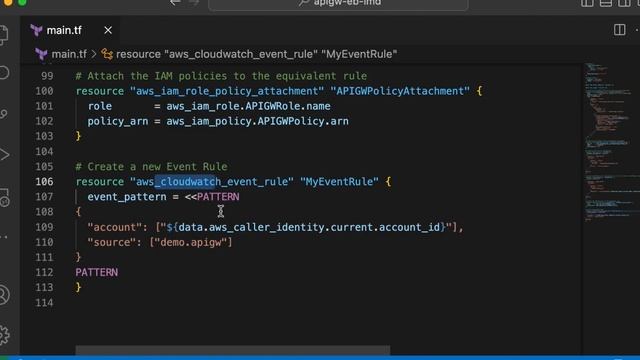Open the Manage settings gear

tap(4, 335)
